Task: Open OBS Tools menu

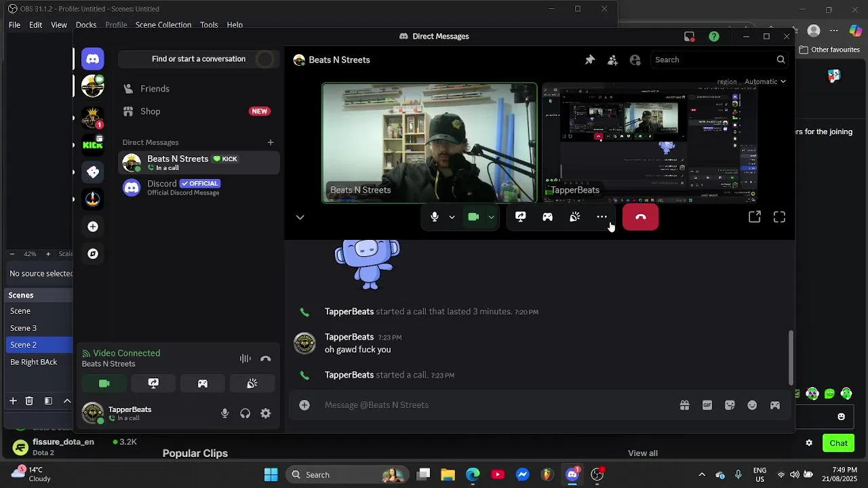Action: (209, 25)
